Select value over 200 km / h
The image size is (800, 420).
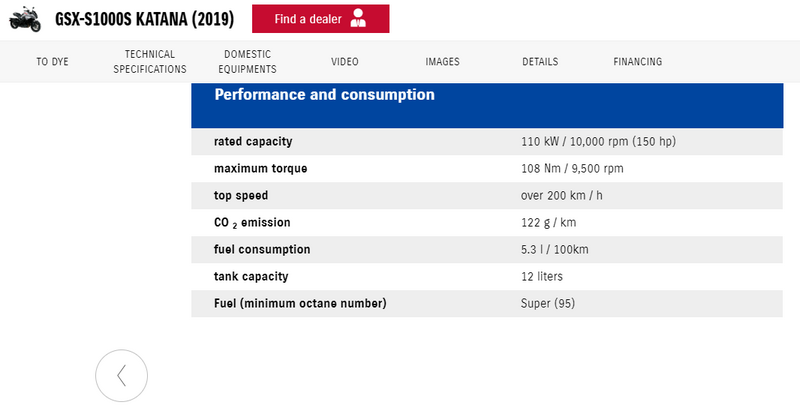562,195
